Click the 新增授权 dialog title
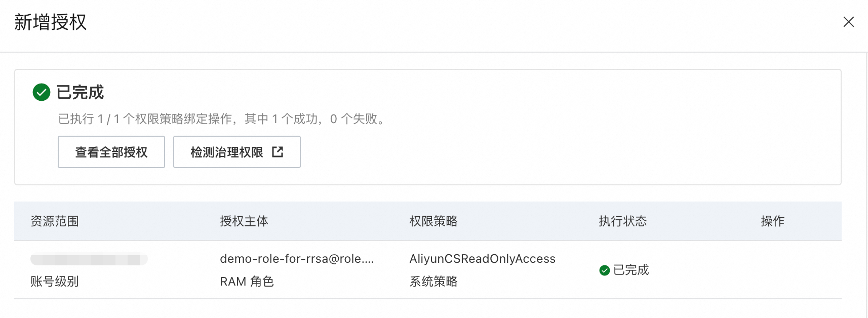868x318 pixels. pyautogui.click(x=51, y=22)
